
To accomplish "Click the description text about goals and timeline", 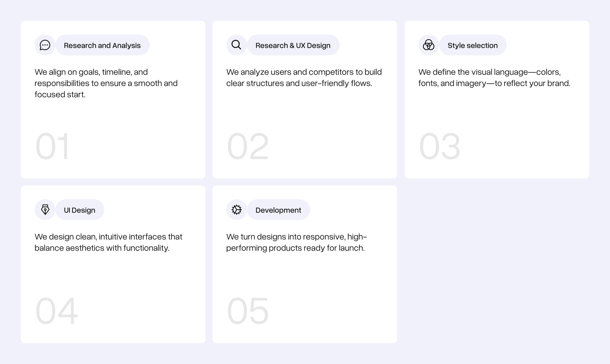I will [106, 83].
